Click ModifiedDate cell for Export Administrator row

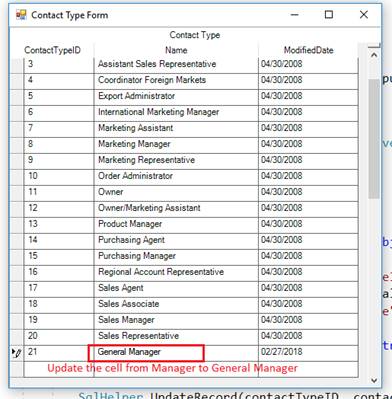pos(308,97)
